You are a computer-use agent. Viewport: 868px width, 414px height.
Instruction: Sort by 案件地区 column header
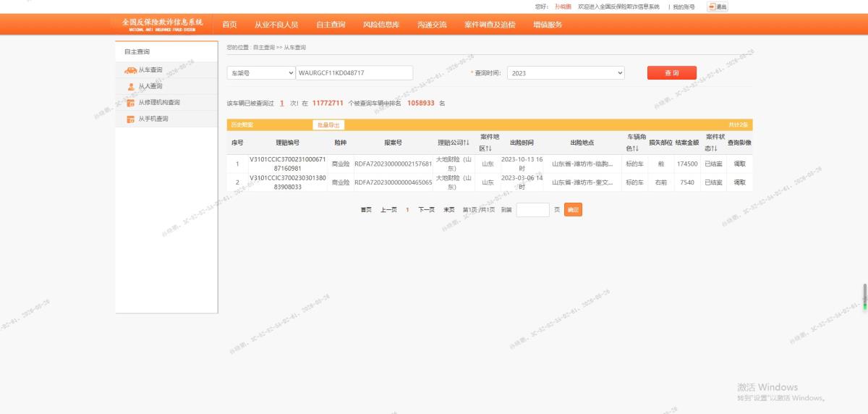point(490,143)
